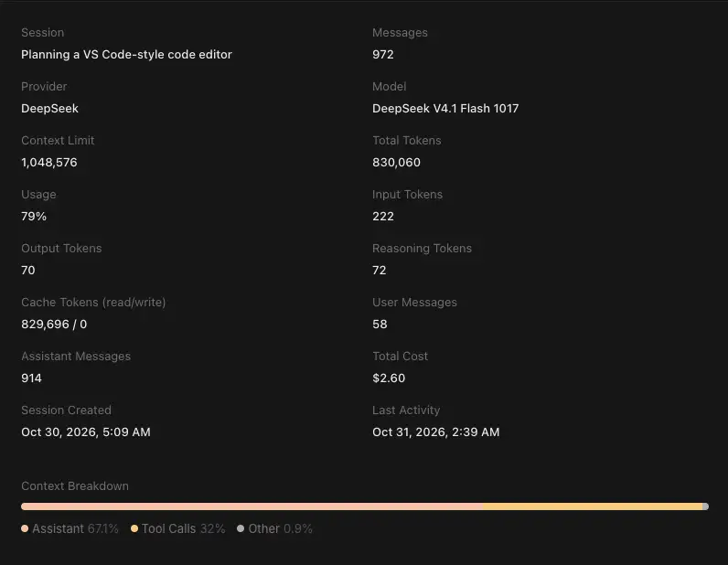This screenshot has width=728, height=565.
Task: Select the Provider value DeepSeek
Action: [x=49, y=108]
